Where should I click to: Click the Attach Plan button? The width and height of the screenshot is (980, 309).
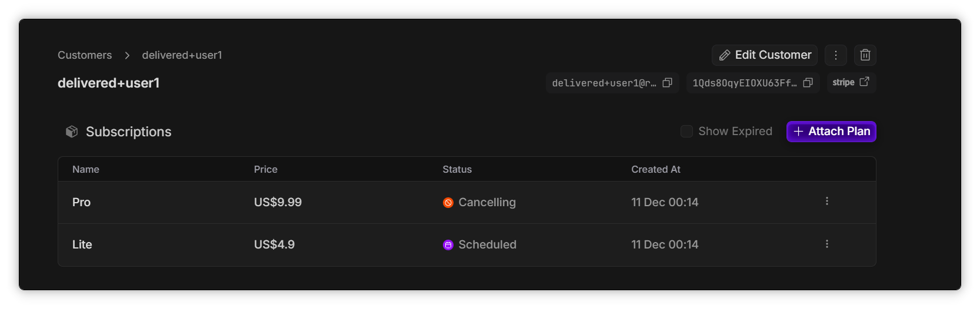(x=831, y=132)
